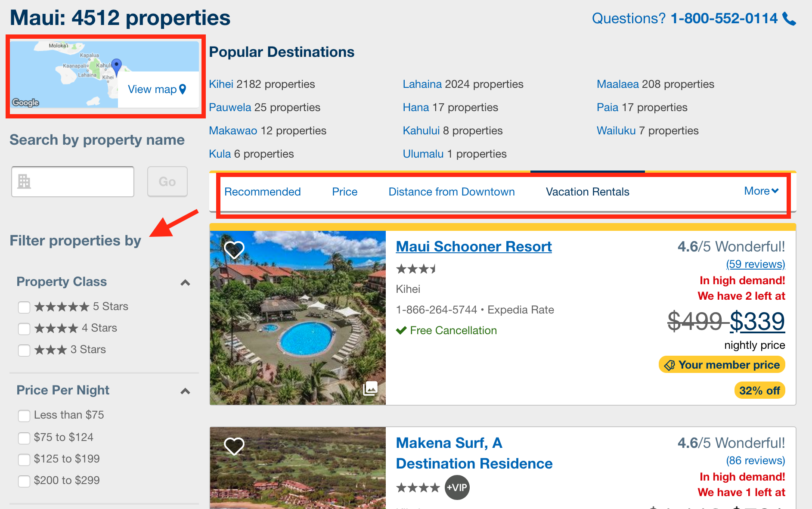
Task: Click the property name search input field
Action: [x=72, y=181]
